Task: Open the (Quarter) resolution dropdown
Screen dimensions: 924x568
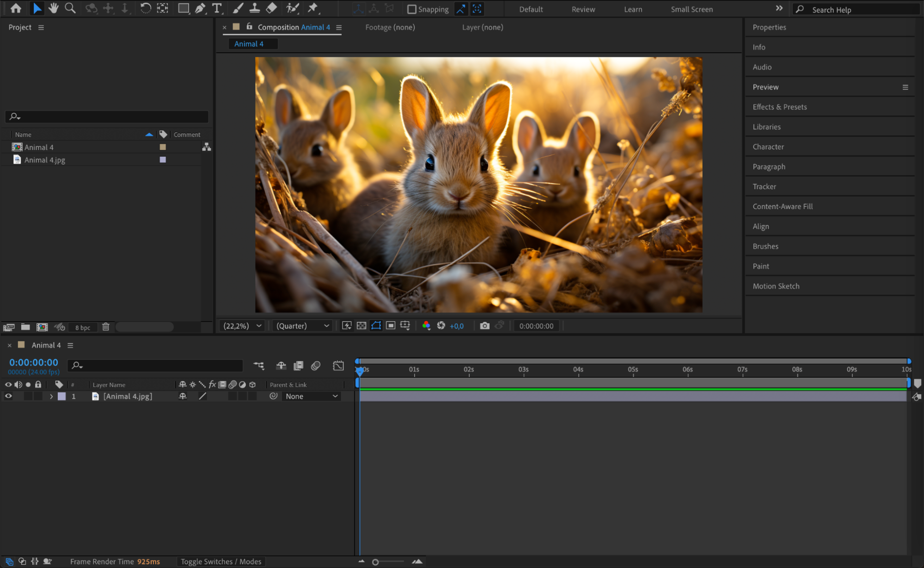Action: click(x=303, y=326)
